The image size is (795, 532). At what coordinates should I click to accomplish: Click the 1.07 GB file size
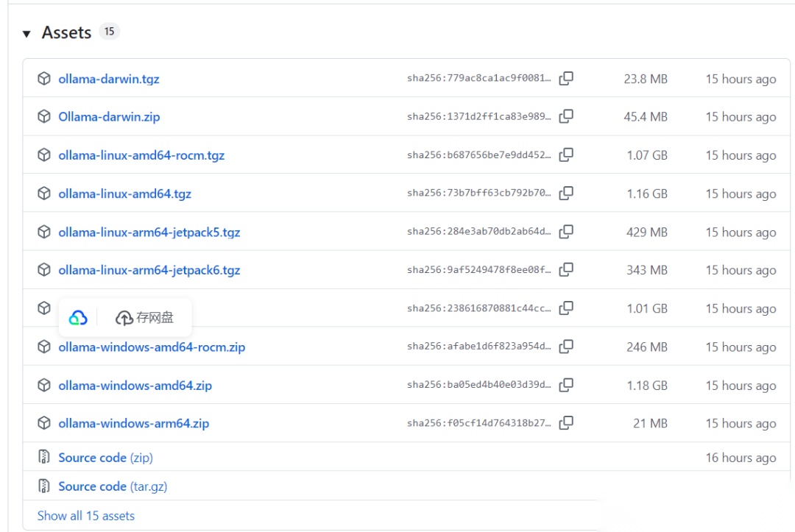[647, 155]
